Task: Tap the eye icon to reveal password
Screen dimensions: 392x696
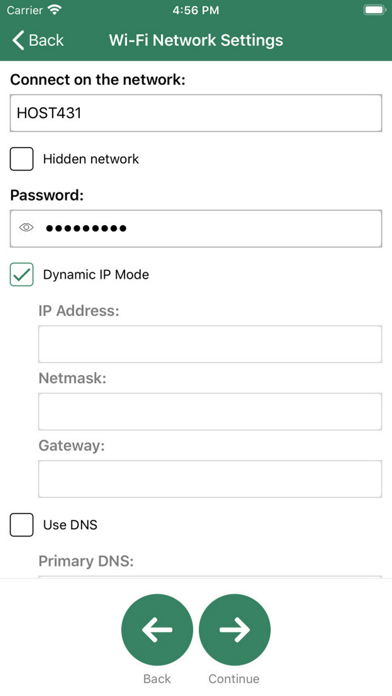Action: (x=26, y=228)
